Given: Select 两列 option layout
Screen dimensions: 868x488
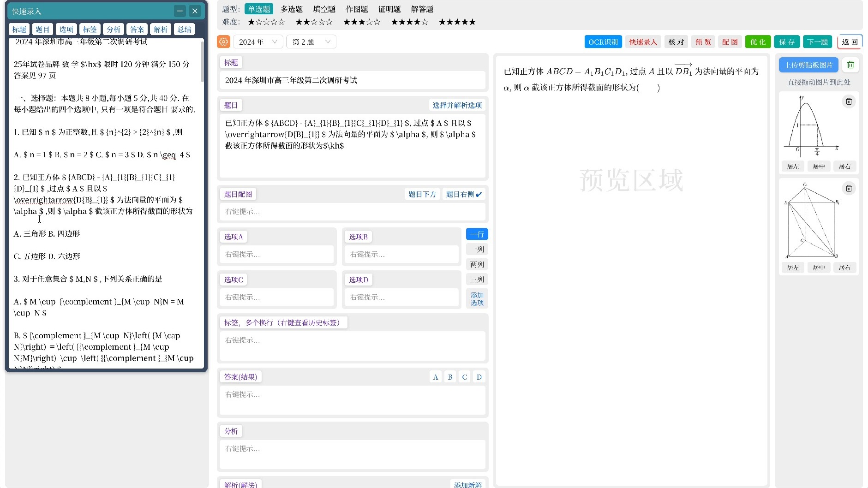Looking at the screenshot, I should pyautogui.click(x=477, y=265).
